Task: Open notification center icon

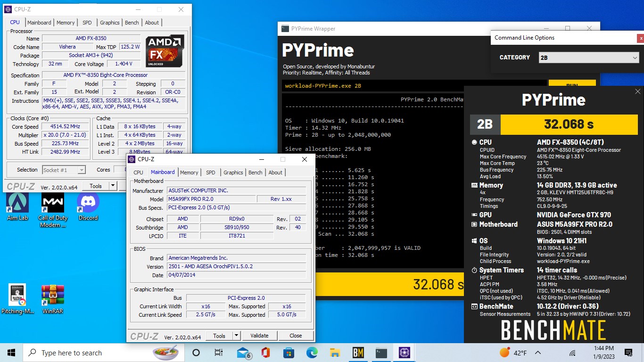Action: pos(628,353)
